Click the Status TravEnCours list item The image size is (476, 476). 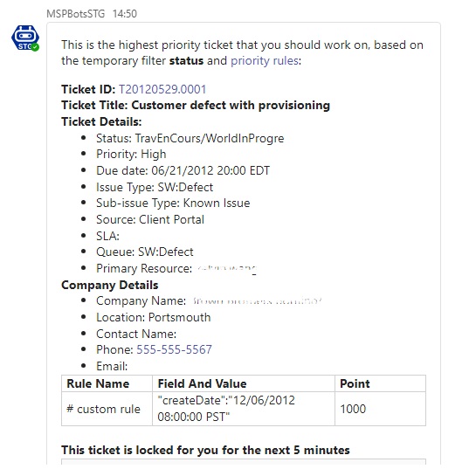(x=190, y=138)
